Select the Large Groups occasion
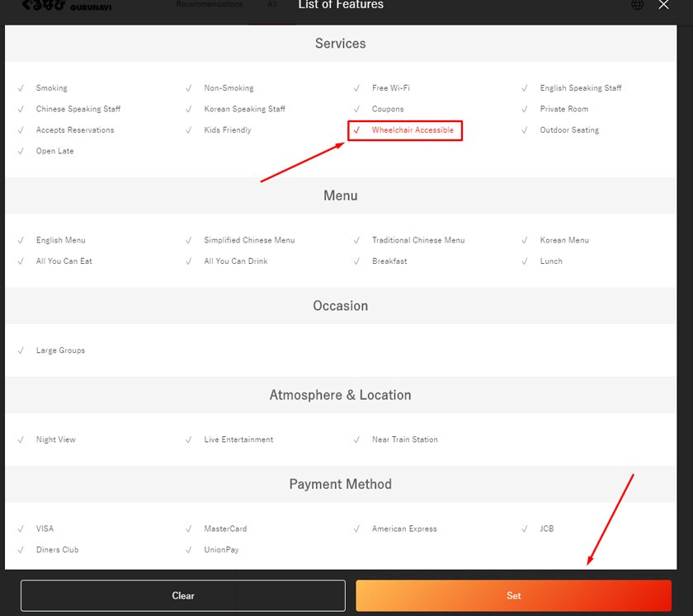 click(x=51, y=350)
